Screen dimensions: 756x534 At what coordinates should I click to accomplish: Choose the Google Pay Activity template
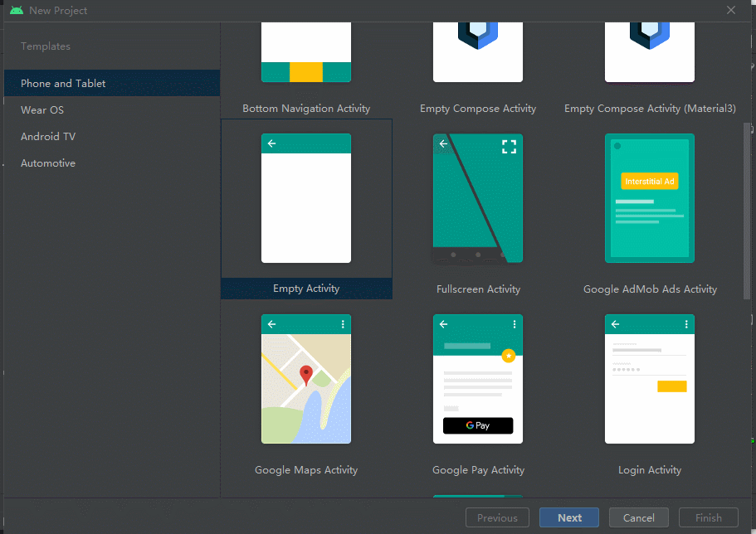tap(478, 379)
